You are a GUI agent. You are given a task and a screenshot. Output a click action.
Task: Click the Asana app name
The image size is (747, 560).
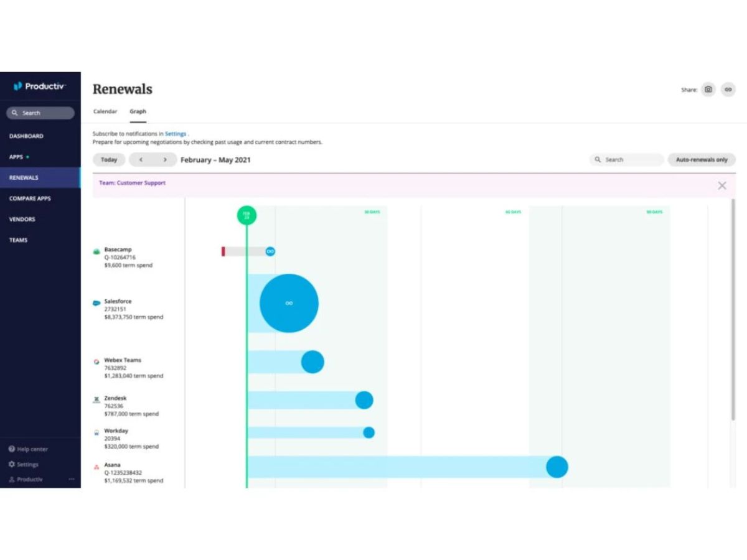112,465
